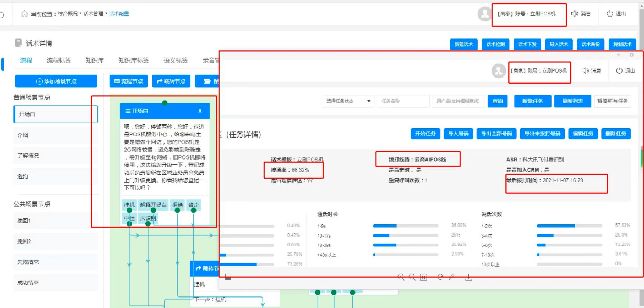Click the 拒绝 branch tag in 开场白 node
The height and width of the screenshot is (308, 644).
click(177, 205)
